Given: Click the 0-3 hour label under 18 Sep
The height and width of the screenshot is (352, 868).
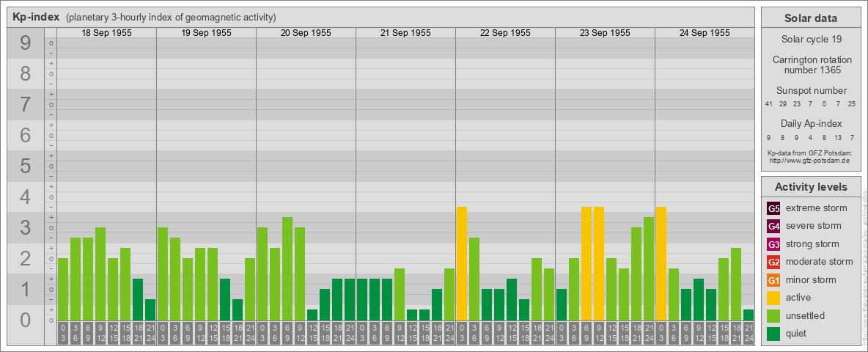Looking at the screenshot, I should coord(63,334).
